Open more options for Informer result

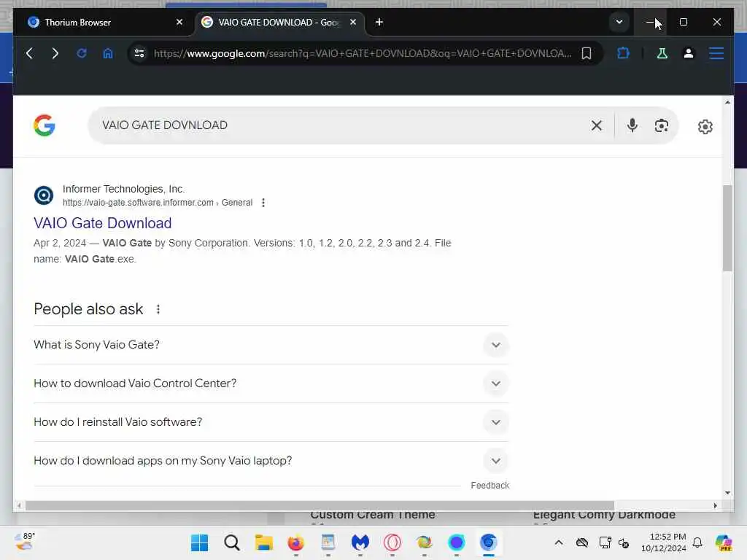263,203
